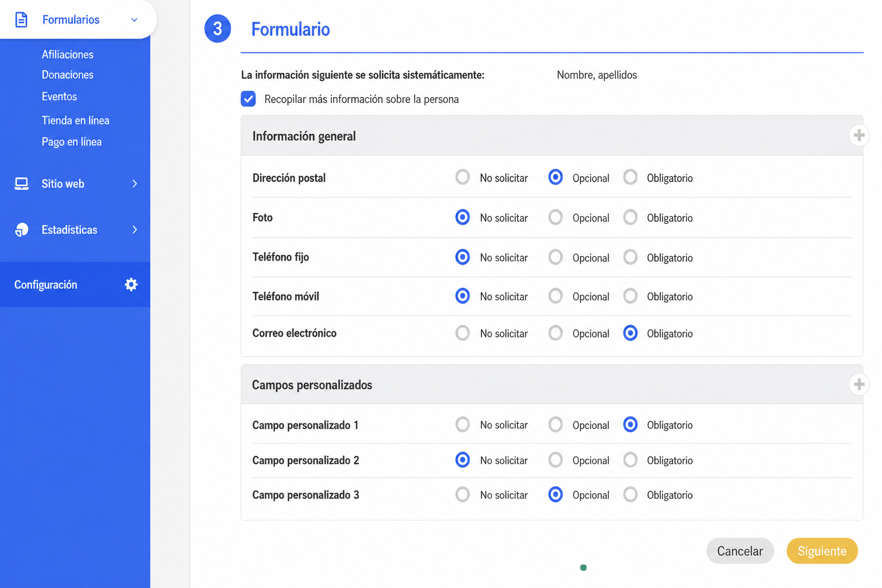
Task: Set Campo personalizado 3 to No solicitar
Action: 462,494
